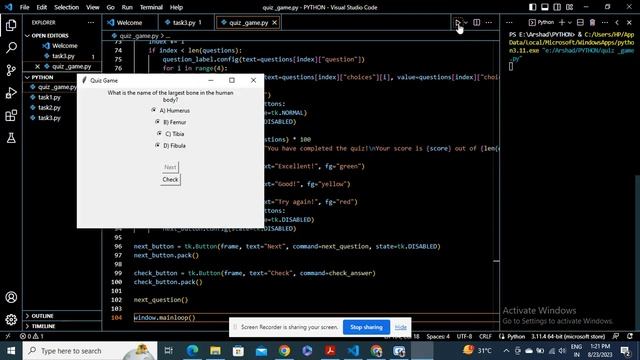The width and height of the screenshot is (640, 360).
Task: Open task2.py in the Explorer tree
Action: click(x=49, y=107)
